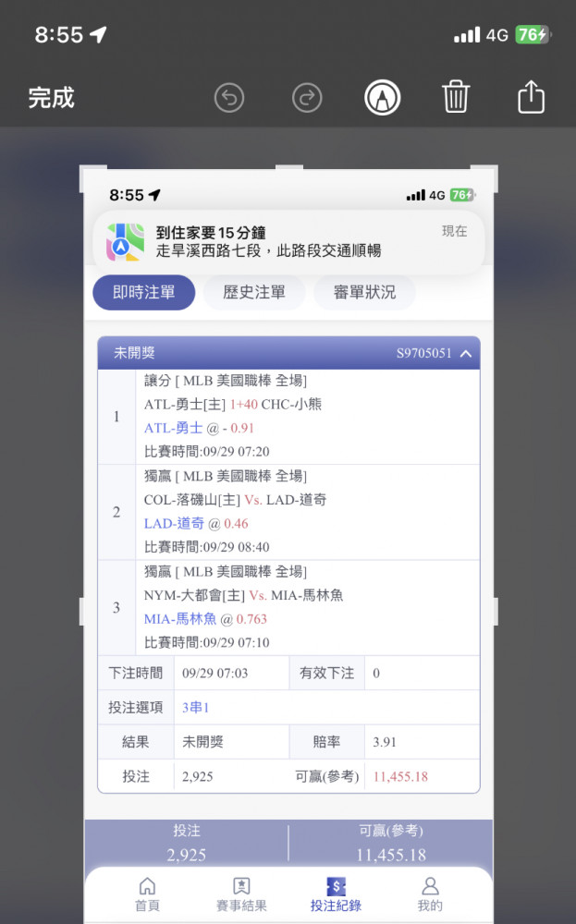Image resolution: width=576 pixels, height=924 pixels.
Task: Select 投注紀錄 betting record icon
Action: point(336,886)
